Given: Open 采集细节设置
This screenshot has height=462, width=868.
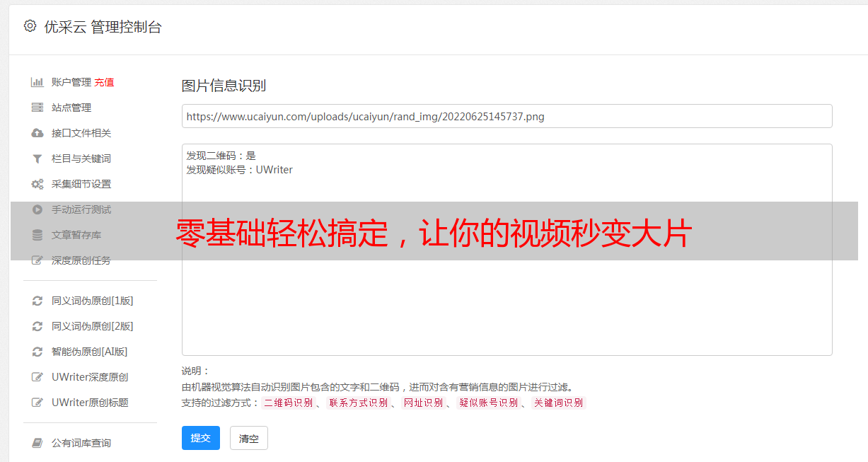Looking at the screenshot, I should (x=81, y=184).
